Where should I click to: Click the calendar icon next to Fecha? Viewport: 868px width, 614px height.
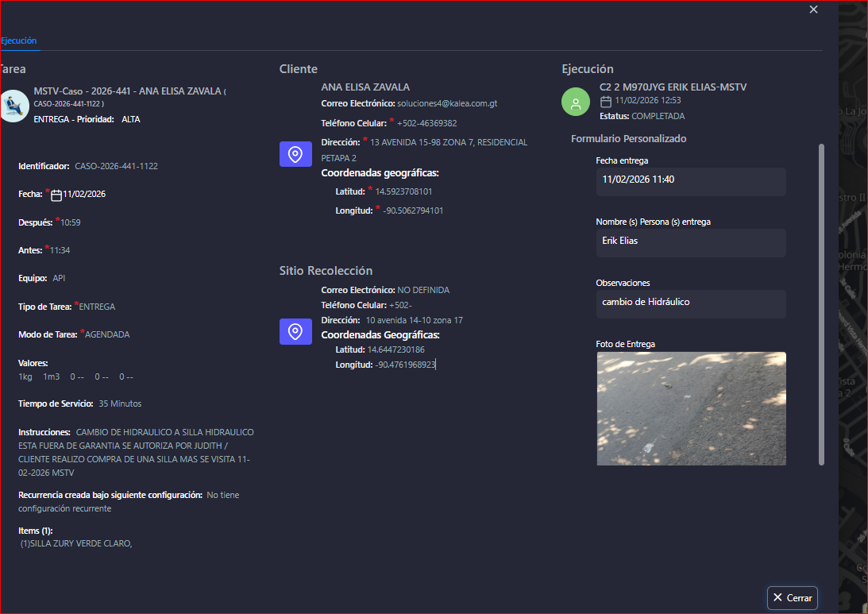click(x=56, y=195)
